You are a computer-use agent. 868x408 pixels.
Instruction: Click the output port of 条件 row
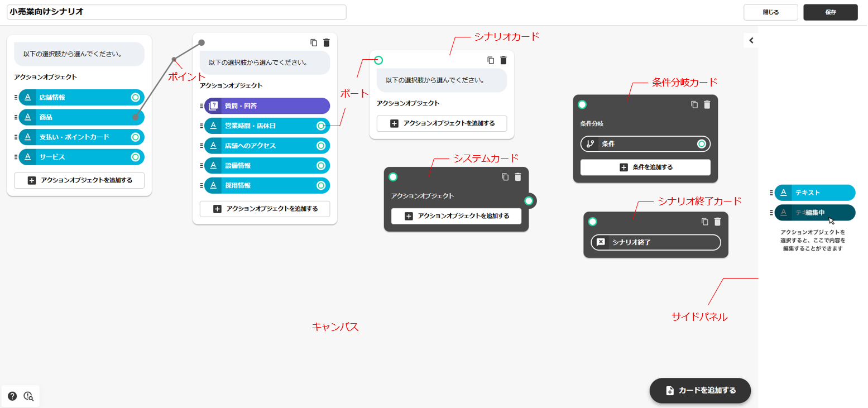tap(702, 144)
